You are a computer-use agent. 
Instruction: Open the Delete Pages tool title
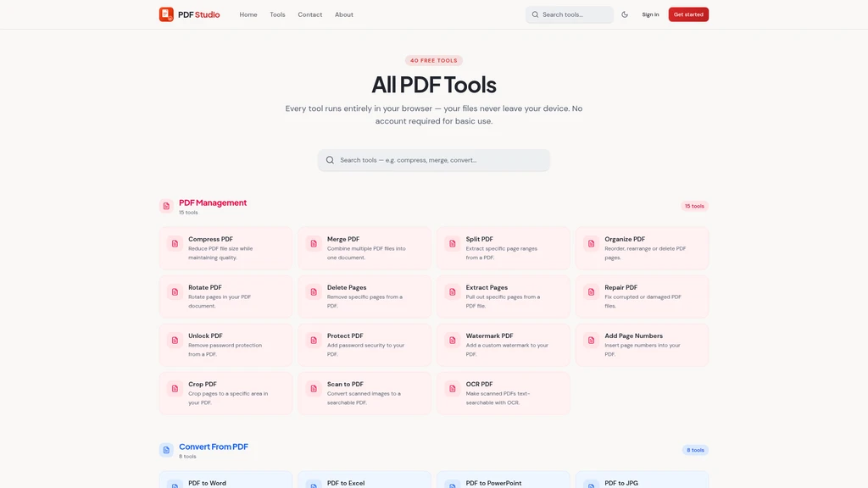(347, 287)
